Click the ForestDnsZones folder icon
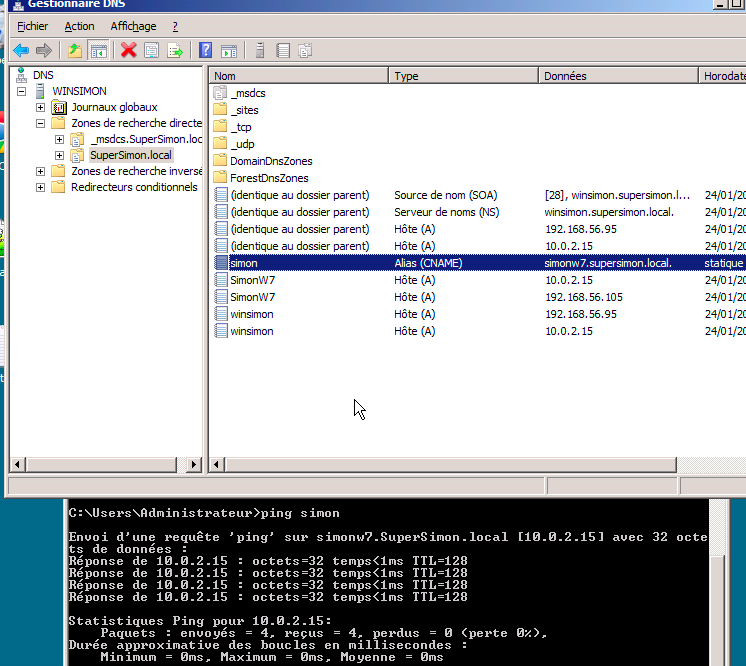This screenshot has height=666, width=746. (220, 178)
